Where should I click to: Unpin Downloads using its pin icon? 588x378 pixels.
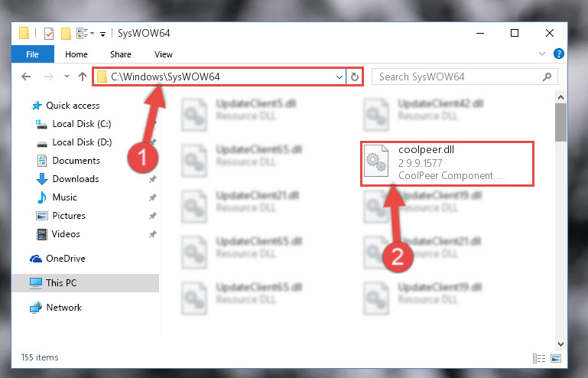click(x=153, y=179)
